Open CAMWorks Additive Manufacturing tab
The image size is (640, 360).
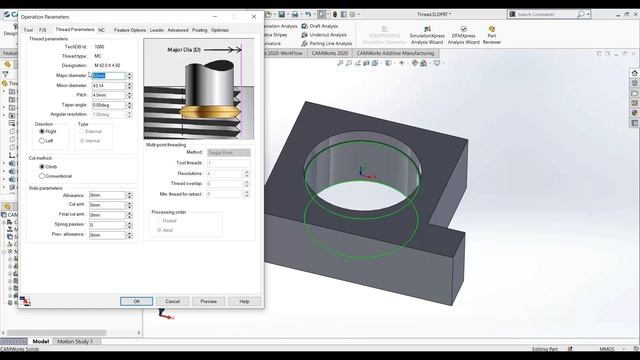[x=395, y=53]
